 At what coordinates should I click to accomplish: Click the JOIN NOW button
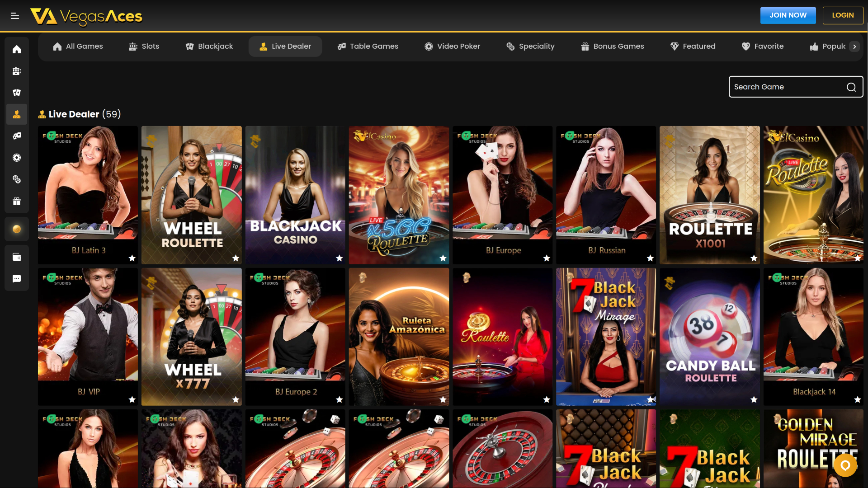click(x=788, y=15)
